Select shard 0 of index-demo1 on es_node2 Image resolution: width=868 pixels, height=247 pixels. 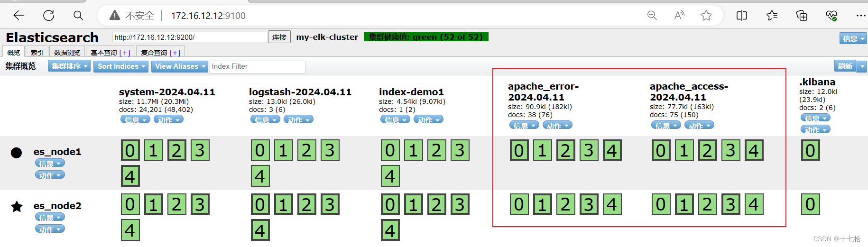(390, 204)
